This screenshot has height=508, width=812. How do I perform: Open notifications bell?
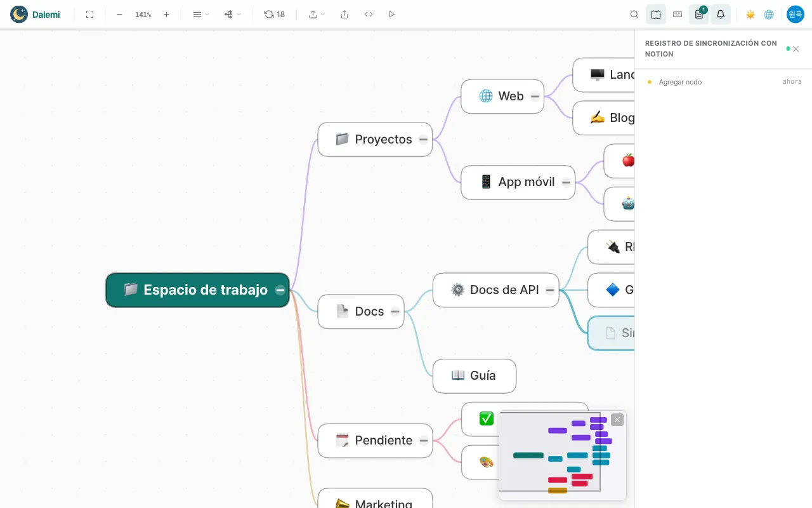[x=721, y=14]
